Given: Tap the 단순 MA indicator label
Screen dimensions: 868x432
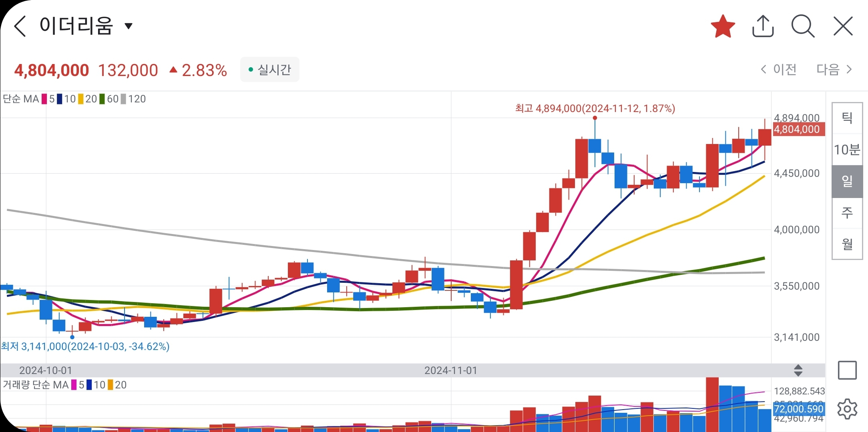Looking at the screenshot, I should point(21,99).
